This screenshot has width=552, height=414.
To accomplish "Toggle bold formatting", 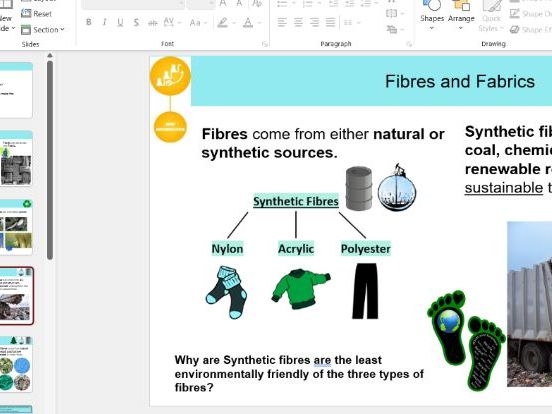I will 89,23.
